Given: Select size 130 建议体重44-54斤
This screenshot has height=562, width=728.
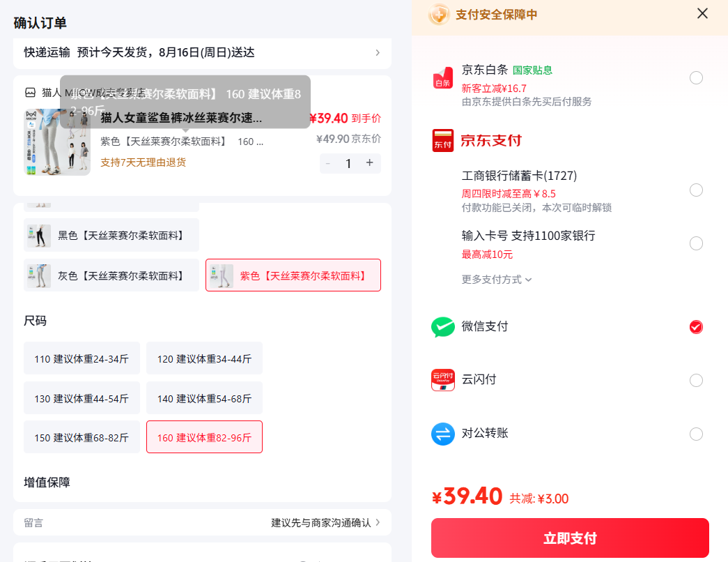Looking at the screenshot, I should (x=82, y=398).
